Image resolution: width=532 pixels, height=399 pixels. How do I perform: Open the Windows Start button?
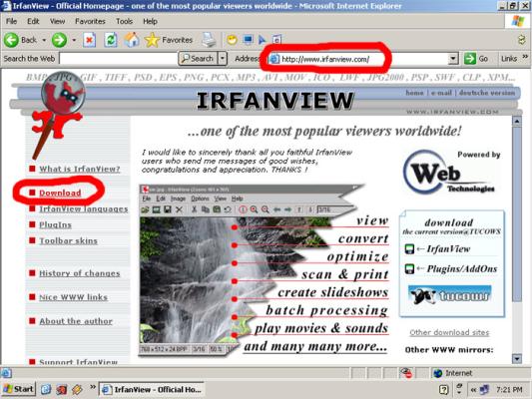19,389
